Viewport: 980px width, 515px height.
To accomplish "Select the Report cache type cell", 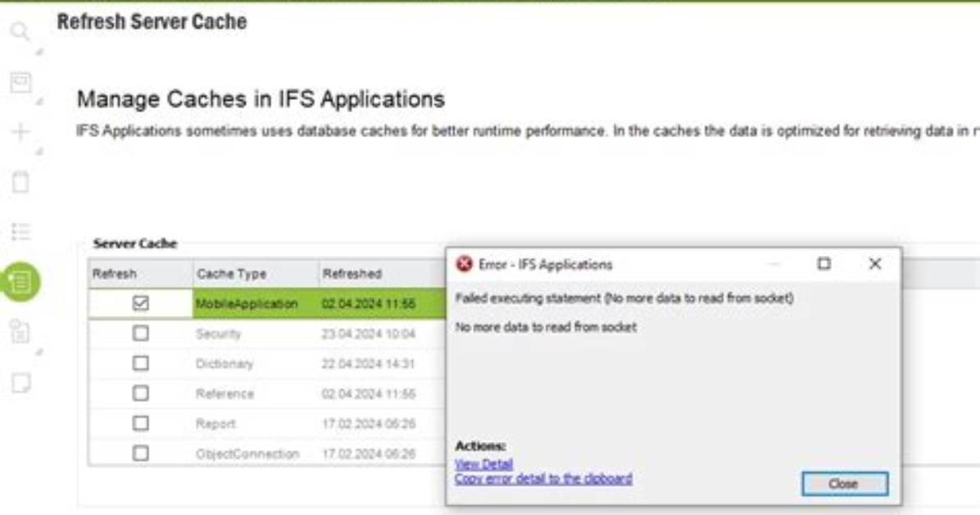I will (256, 424).
